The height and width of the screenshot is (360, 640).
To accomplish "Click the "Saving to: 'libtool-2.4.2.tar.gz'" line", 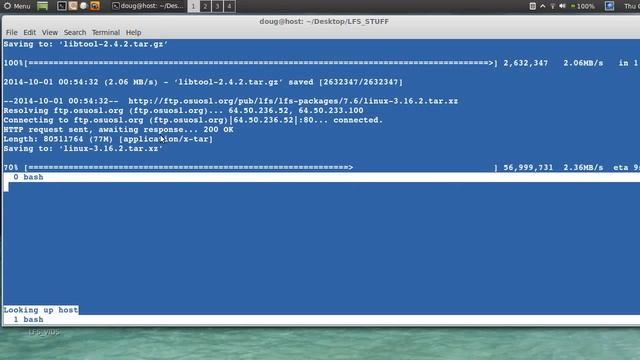I will pyautogui.click(x=86, y=44).
